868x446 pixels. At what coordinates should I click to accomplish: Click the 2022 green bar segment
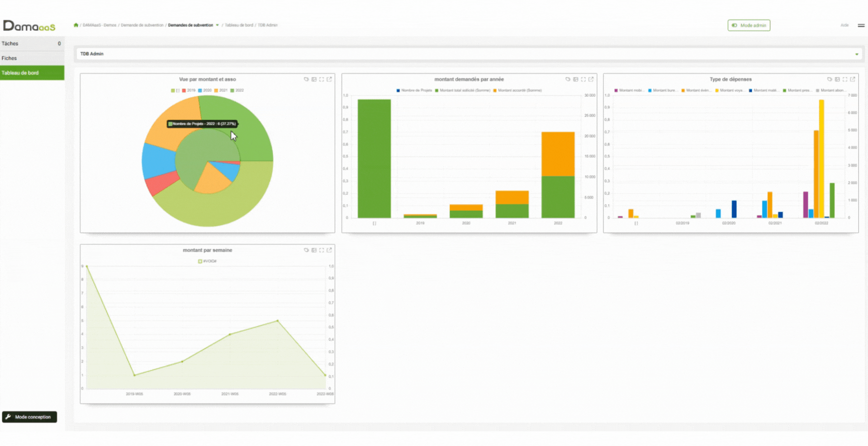coord(558,197)
